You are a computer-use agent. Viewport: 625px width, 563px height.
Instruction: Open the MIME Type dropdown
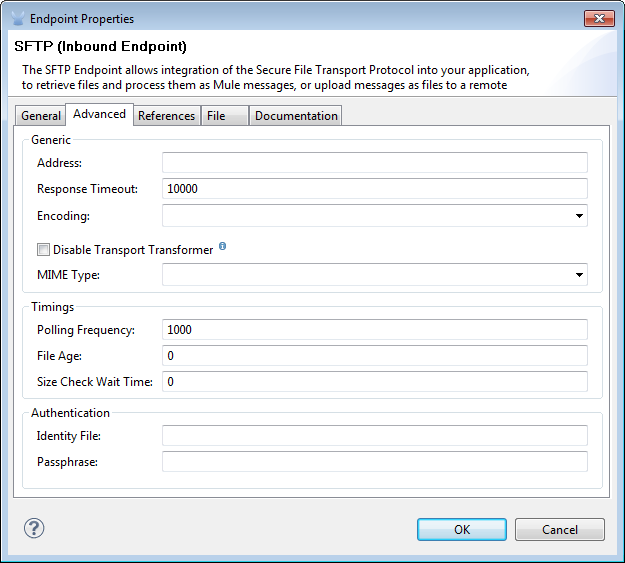(x=579, y=275)
